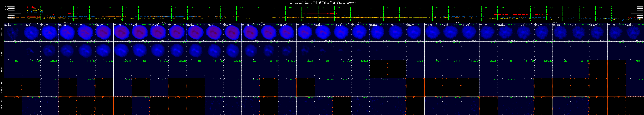Click interval 25 box on light curve
Viewport: 644px width, 115px height.
click(x=441, y=14)
